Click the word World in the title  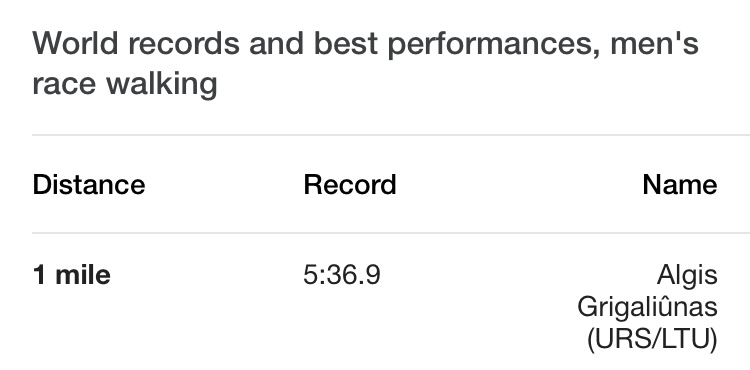[75, 43]
